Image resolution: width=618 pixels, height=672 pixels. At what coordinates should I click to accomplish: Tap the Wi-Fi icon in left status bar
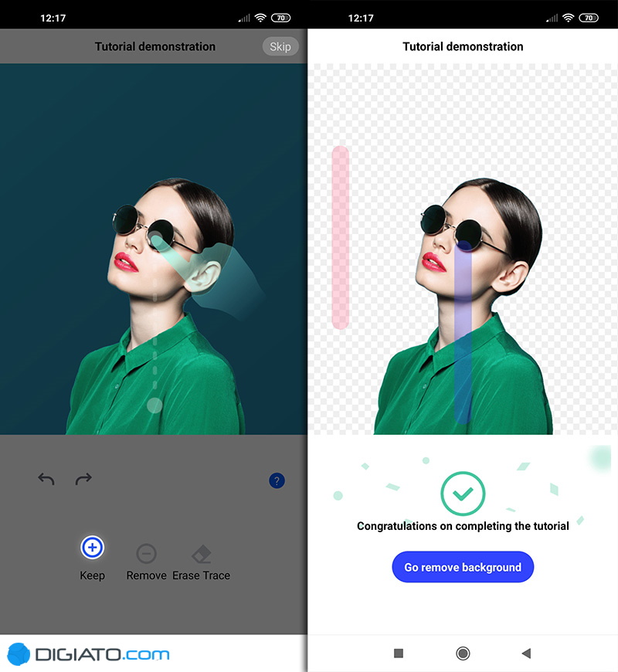(260, 18)
